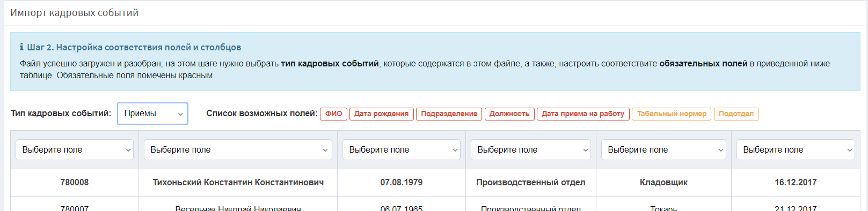The height and width of the screenshot is (211, 868).
Task: Open field selector above Тихоньский Константин Константинович column
Action: click(x=238, y=150)
